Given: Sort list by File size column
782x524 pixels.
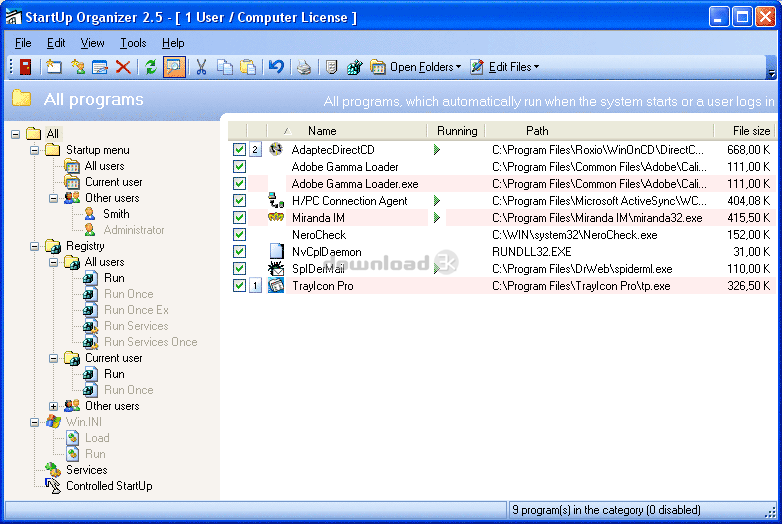Looking at the screenshot, I should (x=744, y=131).
